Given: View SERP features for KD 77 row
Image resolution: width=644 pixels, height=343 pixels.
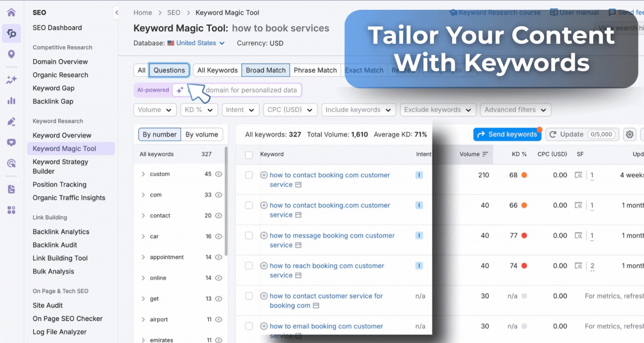Looking at the screenshot, I should tap(579, 235).
